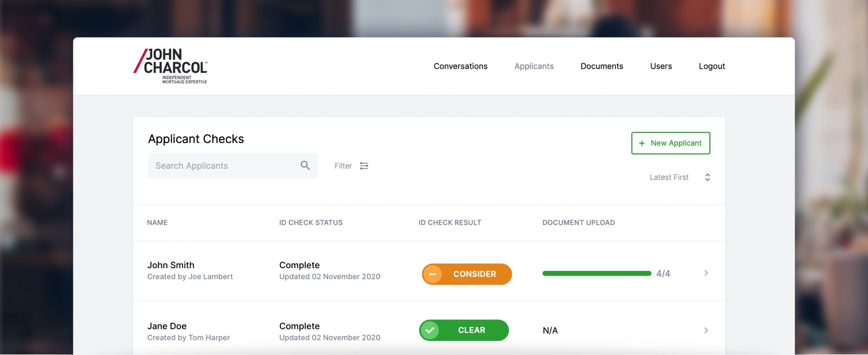Expand John Smith's row details chevron

(706, 273)
